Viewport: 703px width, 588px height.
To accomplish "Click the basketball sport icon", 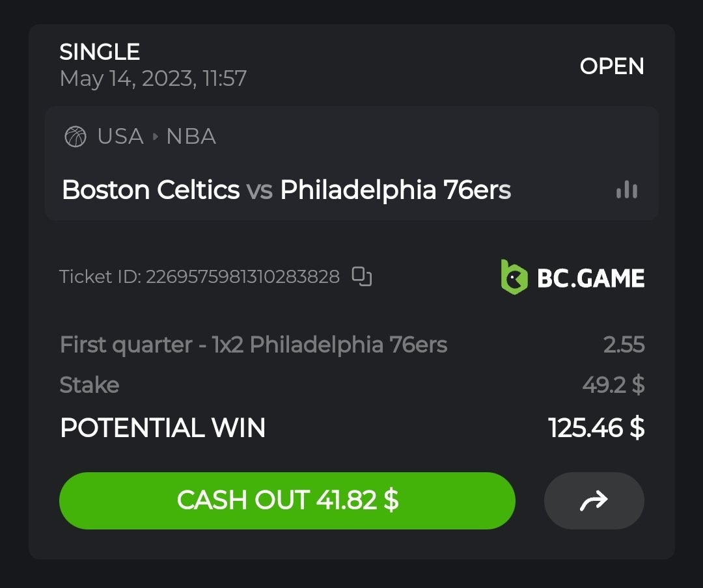I will pyautogui.click(x=76, y=137).
